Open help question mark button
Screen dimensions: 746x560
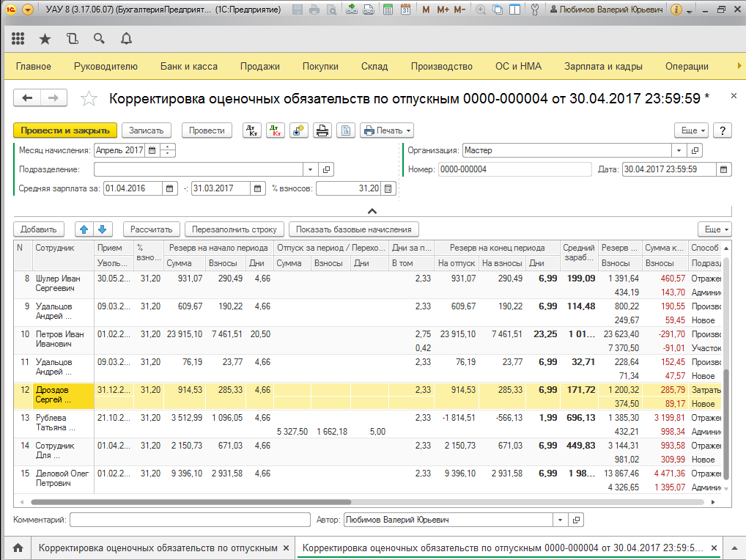[x=723, y=130]
